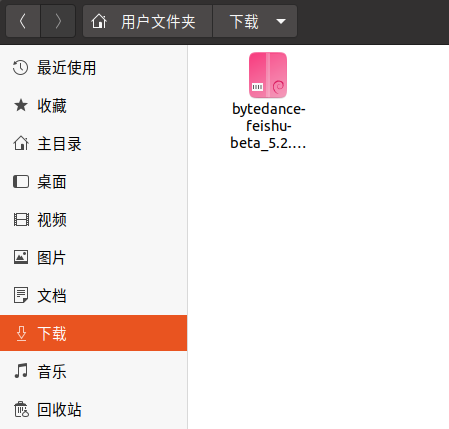Image resolution: width=449 pixels, height=429 pixels.
Task: Click the home icon in the path bar
Action: [x=99, y=22]
